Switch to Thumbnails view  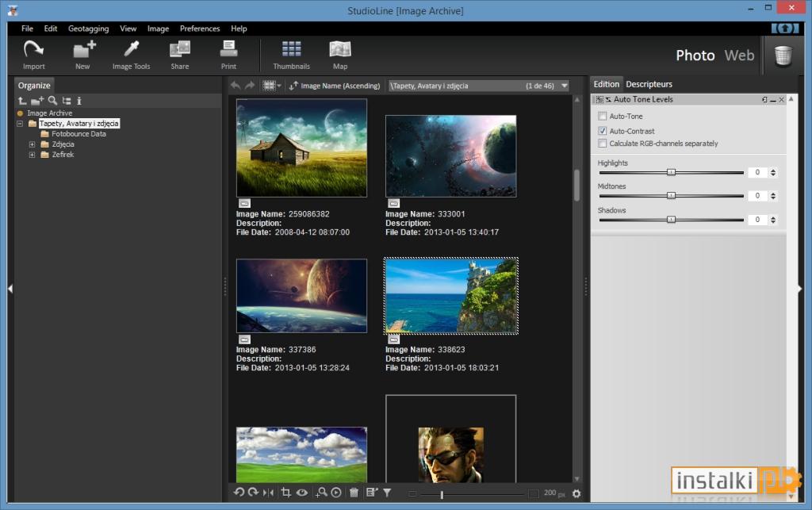[292, 54]
